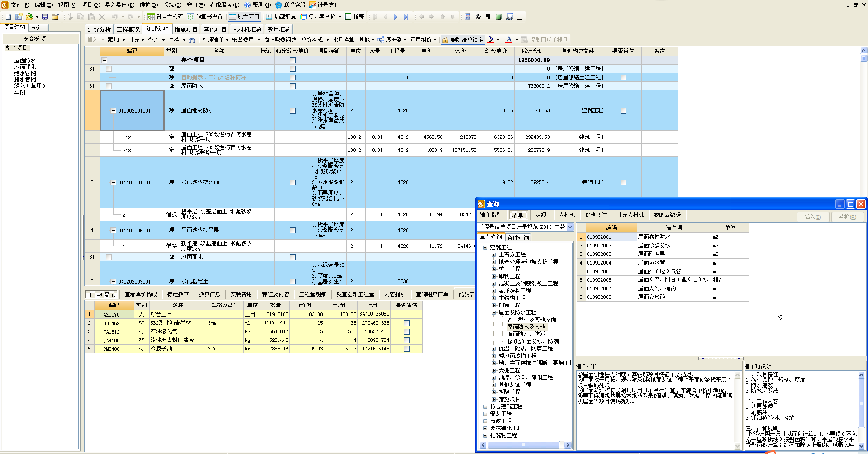Toggle lock price checkbox for 平面砂浆找平层
Image resolution: width=868 pixels, height=454 pixels.
[x=293, y=231]
